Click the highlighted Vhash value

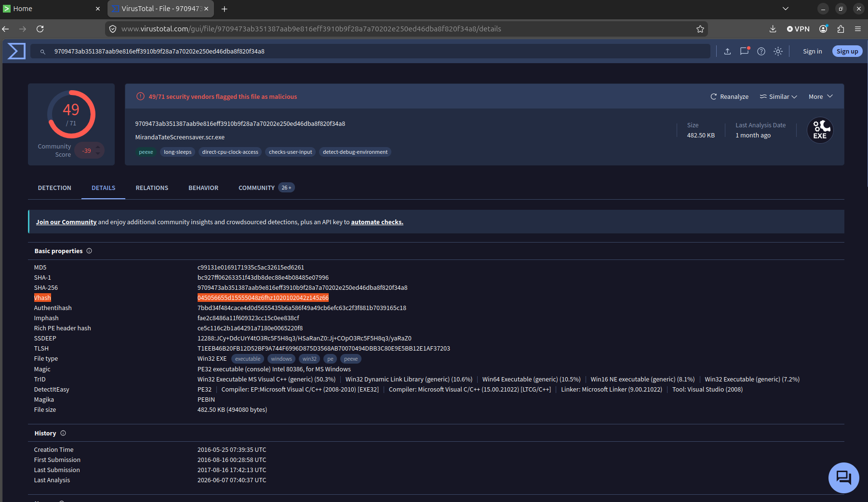click(x=263, y=298)
